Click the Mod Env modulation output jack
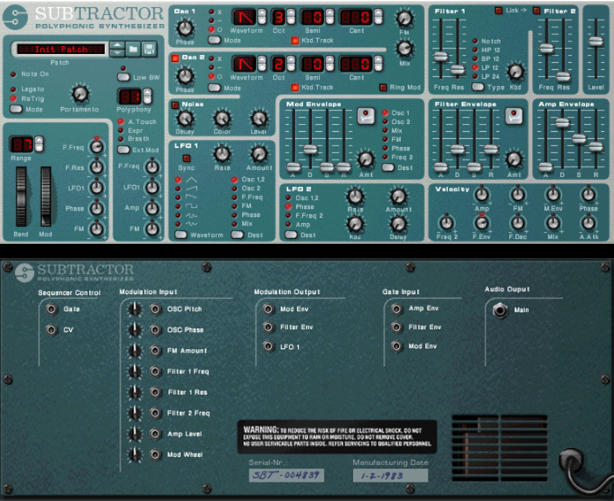Screen dimensions: 614x501 click(x=268, y=309)
